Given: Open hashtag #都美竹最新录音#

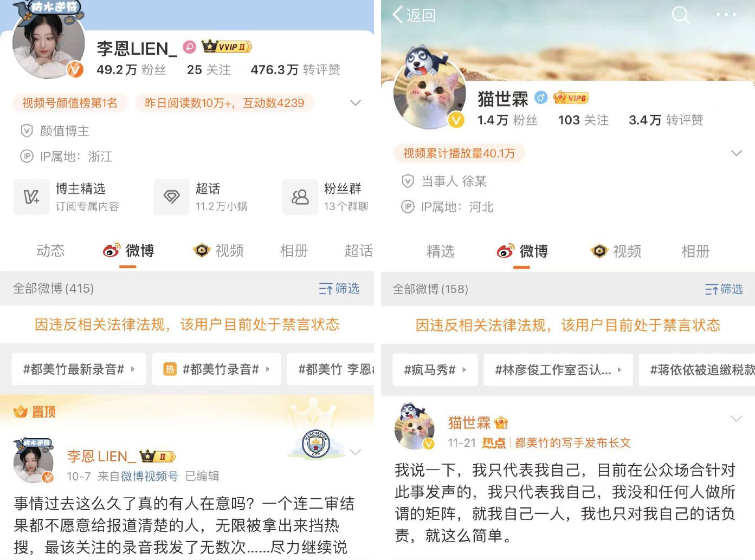Looking at the screenshot, I should (x=79, y=369).
